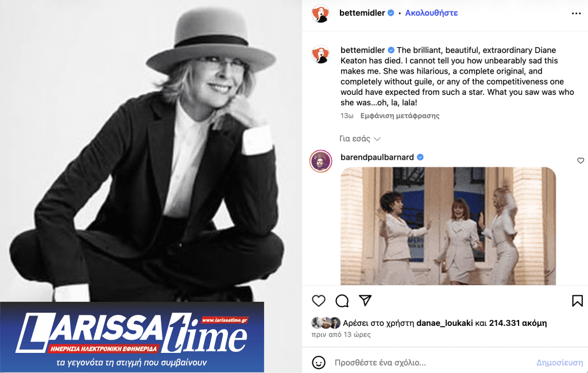The width and height of the screenshot is (588, 373).
Task: Click the comment field Προσθέστε ένα σχόλιο
Action: pyautogui.click(x=380, y=363)
